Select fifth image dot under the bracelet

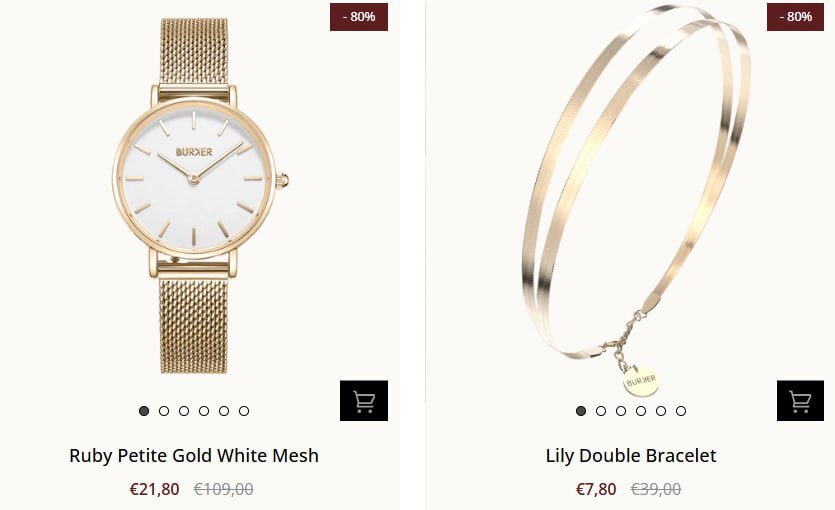(x=661, y=411)
